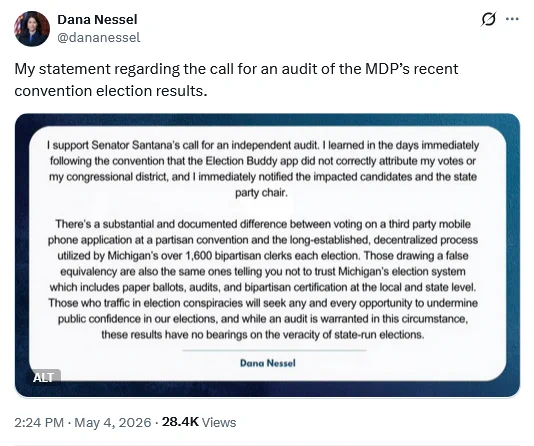Click the tweet text about MDP's audit

236,80
